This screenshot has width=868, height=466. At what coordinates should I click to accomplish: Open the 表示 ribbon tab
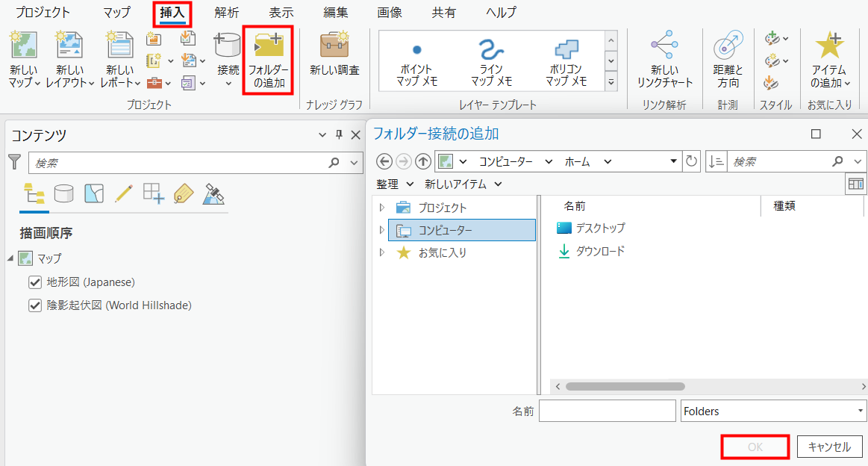281,13
